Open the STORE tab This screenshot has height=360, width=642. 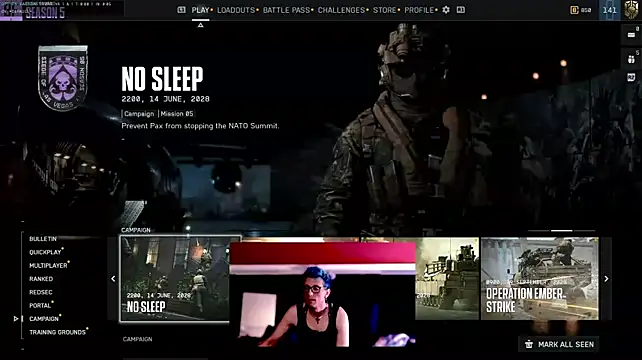pos(384,10)
